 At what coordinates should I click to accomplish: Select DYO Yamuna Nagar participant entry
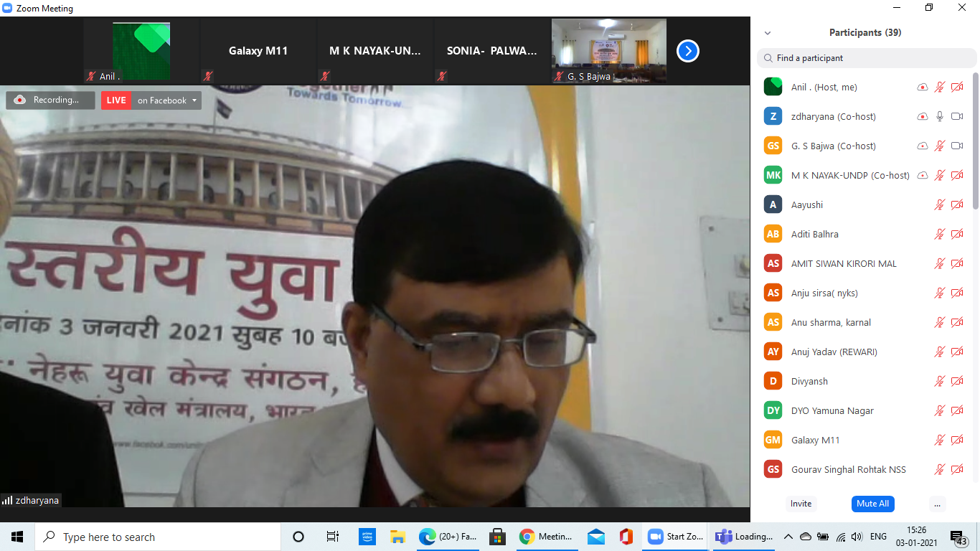pyautogui.click(x=832, y=410)
